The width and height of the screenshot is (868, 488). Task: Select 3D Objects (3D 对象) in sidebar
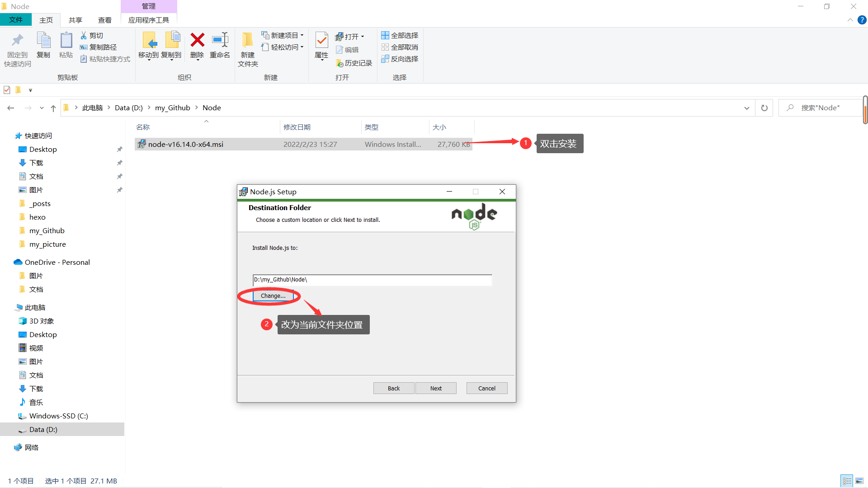[x=42, y=321]
